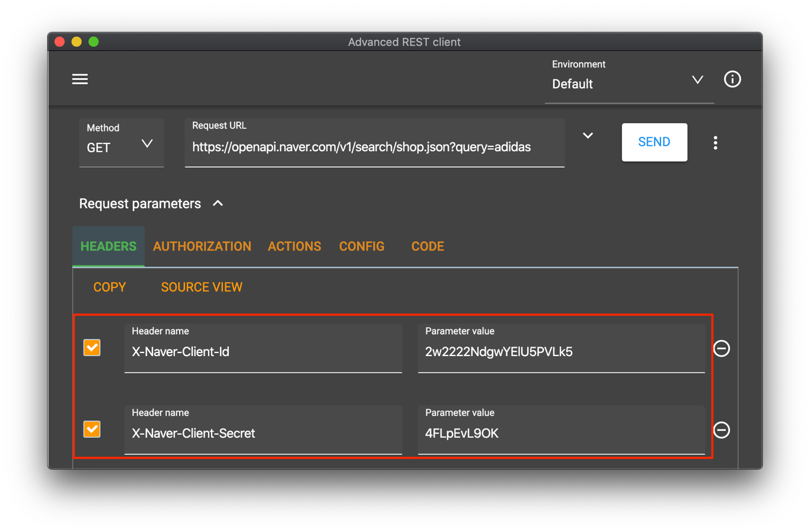
Task: Edit the X-Naver-Client-Id header name field
Action: click(263, 348)
